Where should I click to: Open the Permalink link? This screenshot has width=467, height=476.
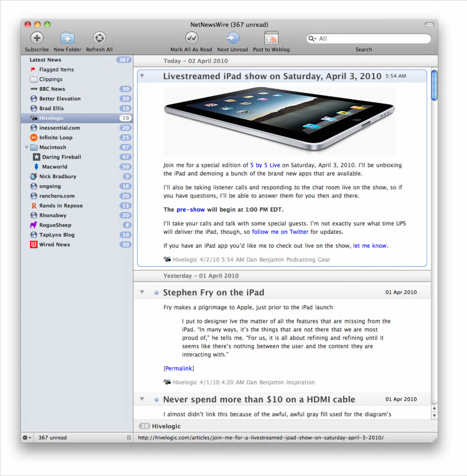click(x=179, y=368)
